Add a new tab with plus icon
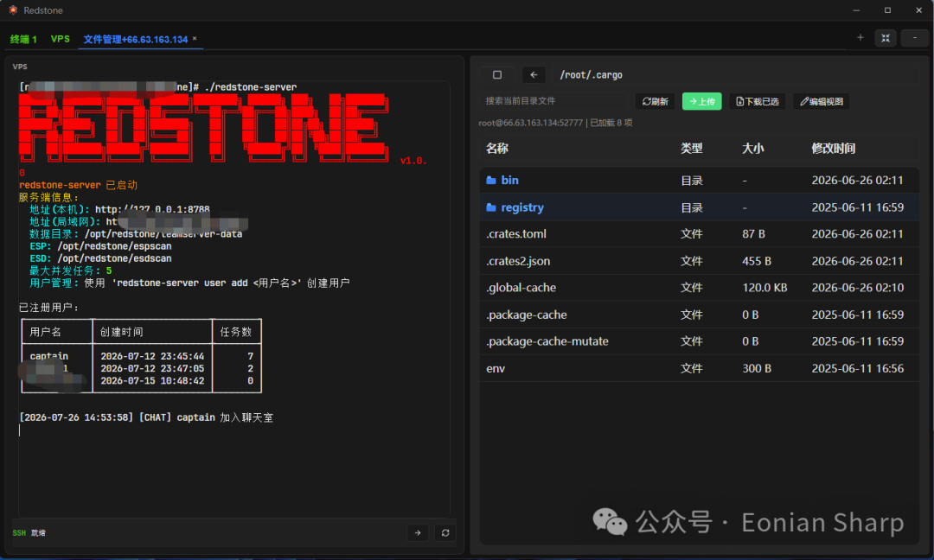Viewport: 934px width, 560px height. (860, 37)
